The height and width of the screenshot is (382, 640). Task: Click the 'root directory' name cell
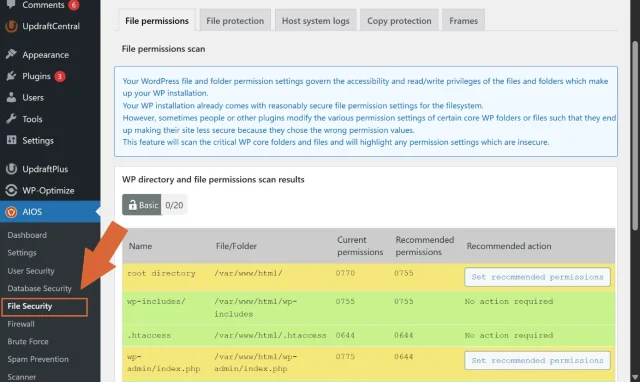pos(161,273)
